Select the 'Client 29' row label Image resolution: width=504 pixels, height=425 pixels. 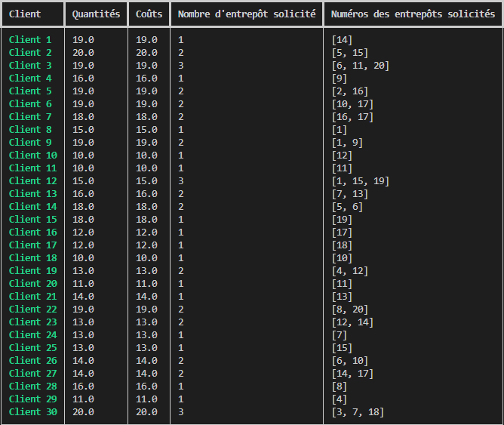(x=32, y=399)
